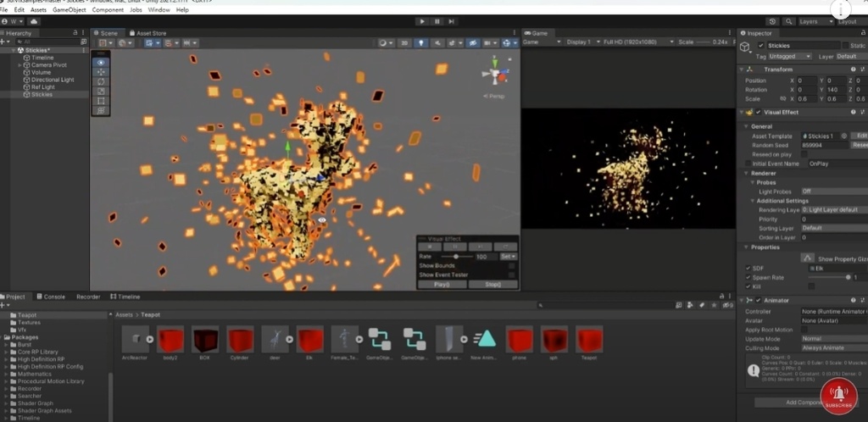
Task: Collapse the Transform component
Action: (742, 69)
